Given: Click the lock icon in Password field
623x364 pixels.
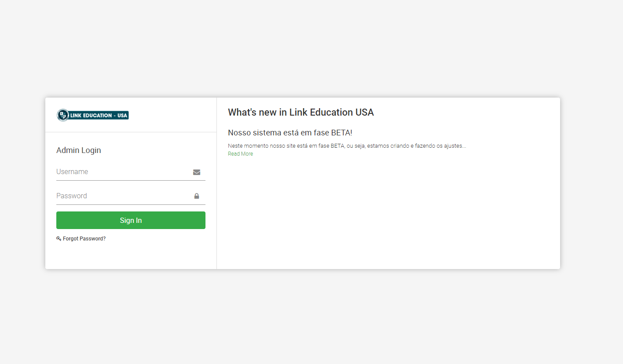Looking at the screenshot, I should pos(197,196).
